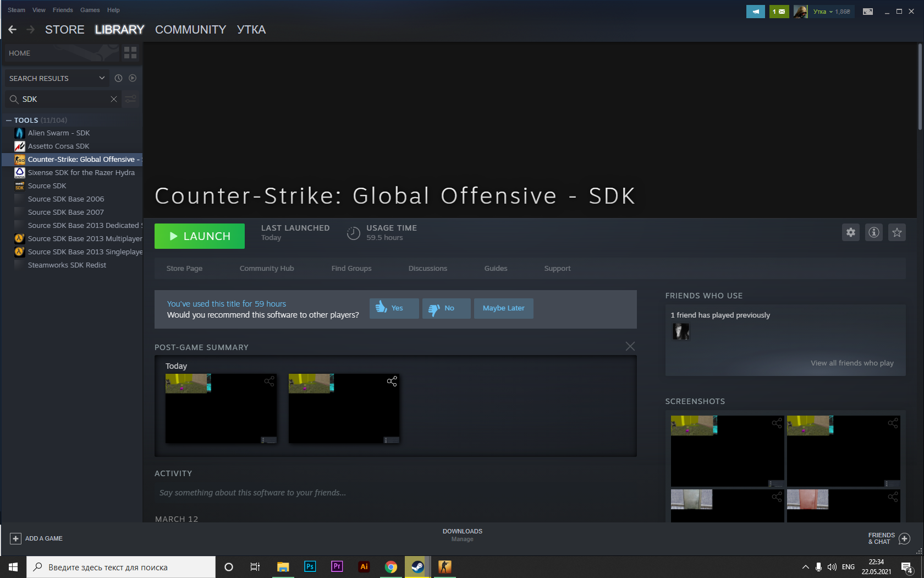Image resolution: width=924 pixels, height=578 pixels.
Task: Open the notifications envelope button
Action: tap(779, 12)
